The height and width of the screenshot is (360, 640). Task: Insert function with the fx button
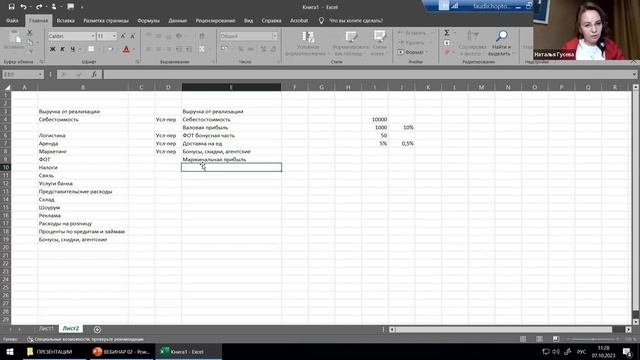(x=94, y=75)
